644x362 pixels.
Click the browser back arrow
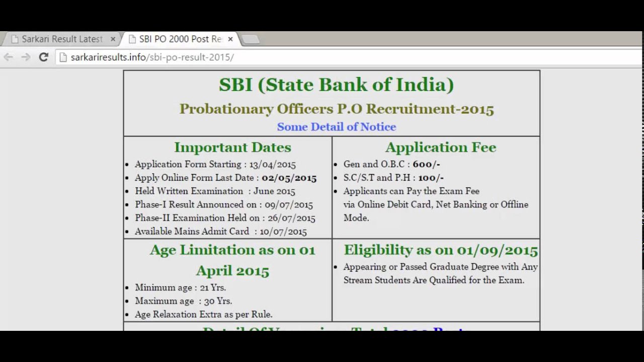pos(8,57)
